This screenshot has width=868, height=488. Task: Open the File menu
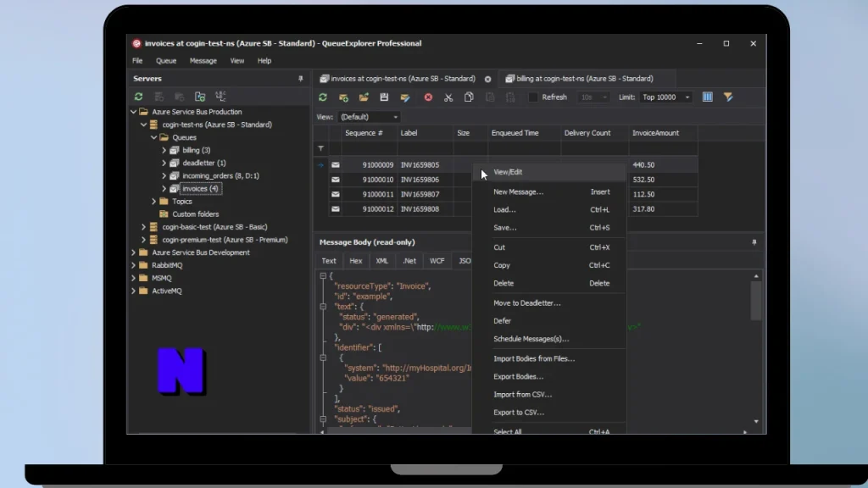pyautogui.click(x=137, y=61)
